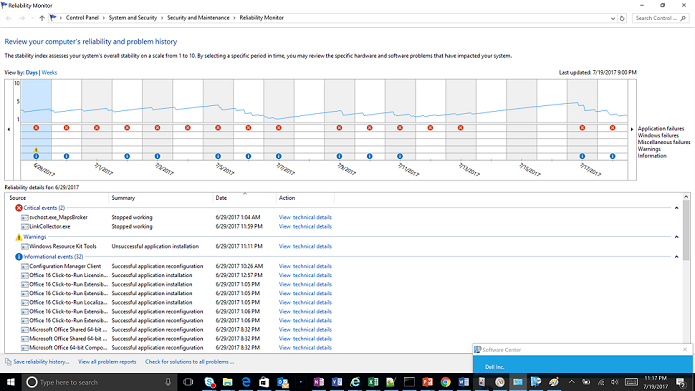Select the 'Office 16 Click-to-Run Licensin...' row
The image size is (695, 391).
(177, 275)
